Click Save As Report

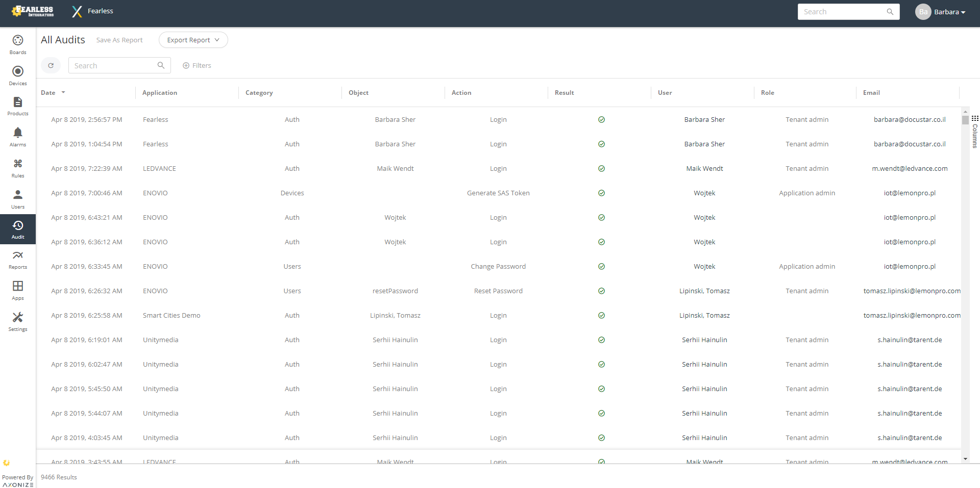click(119, 40)
